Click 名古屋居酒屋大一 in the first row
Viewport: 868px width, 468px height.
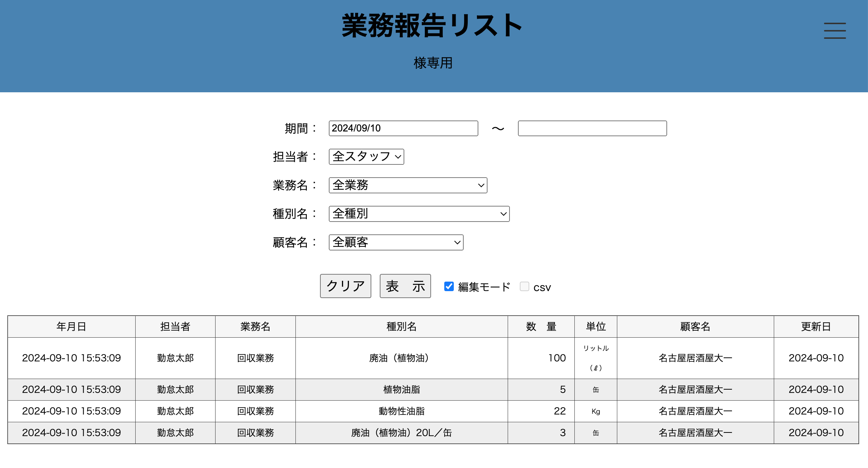(x=695, y=358)
